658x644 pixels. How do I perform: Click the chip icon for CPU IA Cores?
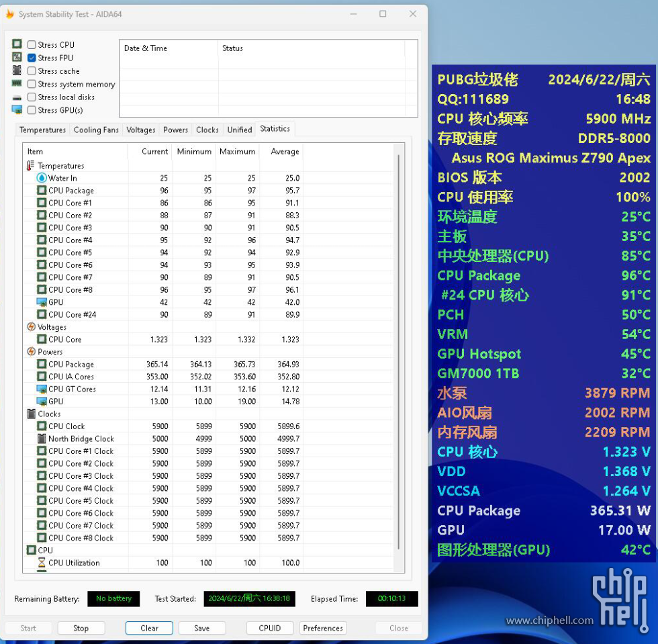(x=42, y=376)
